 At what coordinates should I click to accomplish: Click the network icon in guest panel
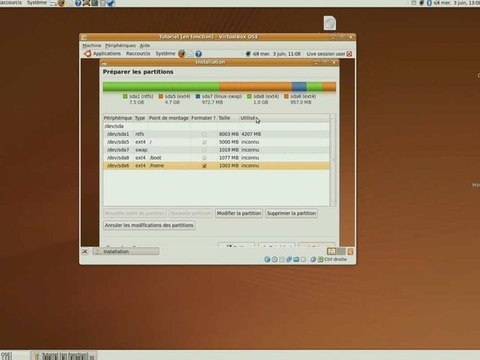pyautogui.click(x=248, y=54)
